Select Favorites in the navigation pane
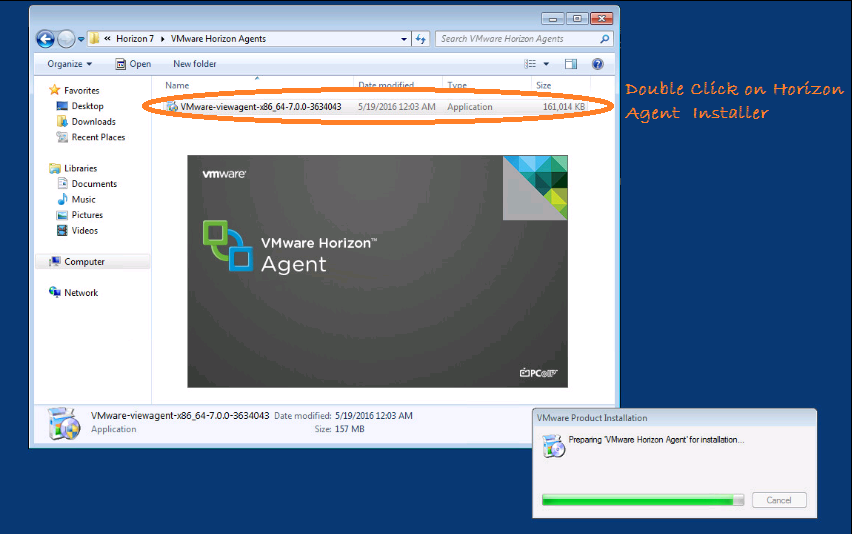The width and height of the screenshot is (852, 534). tap(82, 91)
